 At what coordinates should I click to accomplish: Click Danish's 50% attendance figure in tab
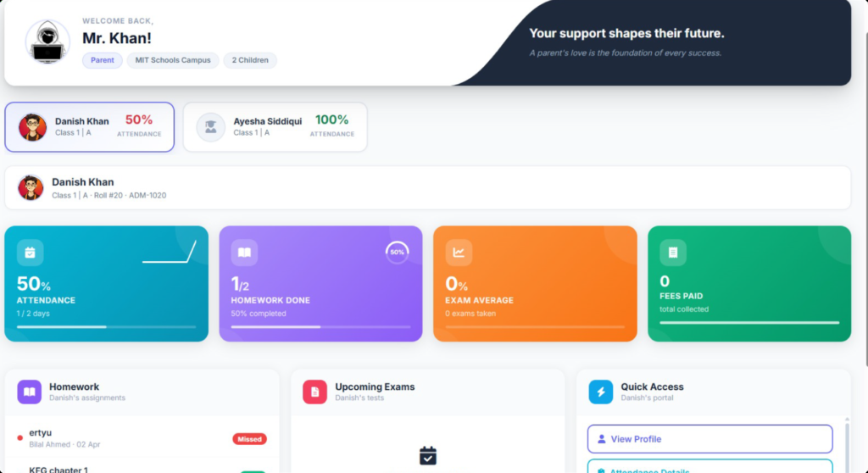[139, 120]
